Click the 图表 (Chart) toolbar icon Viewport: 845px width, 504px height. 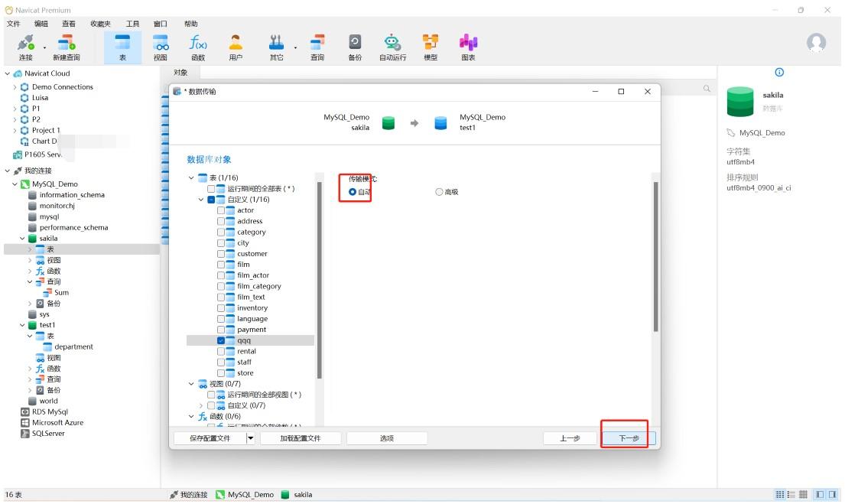(468, 46)
